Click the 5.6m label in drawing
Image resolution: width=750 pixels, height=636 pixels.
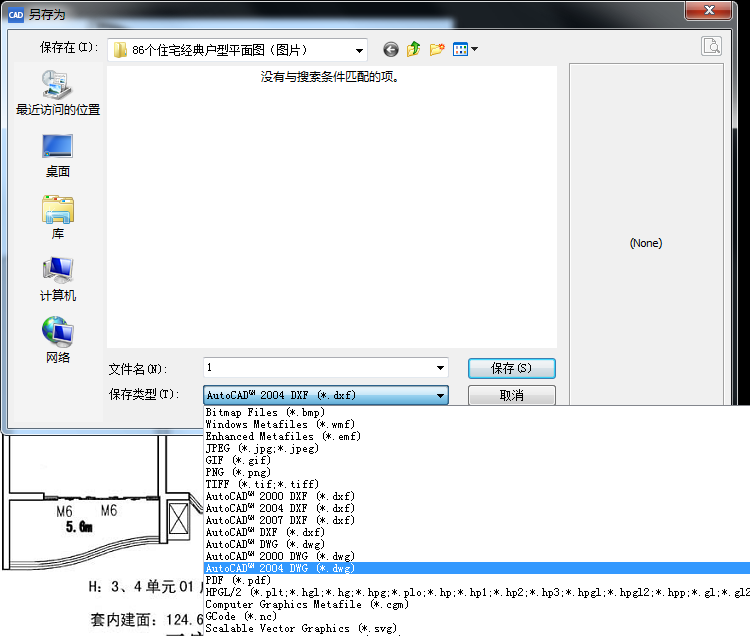[x=79, y=527]
